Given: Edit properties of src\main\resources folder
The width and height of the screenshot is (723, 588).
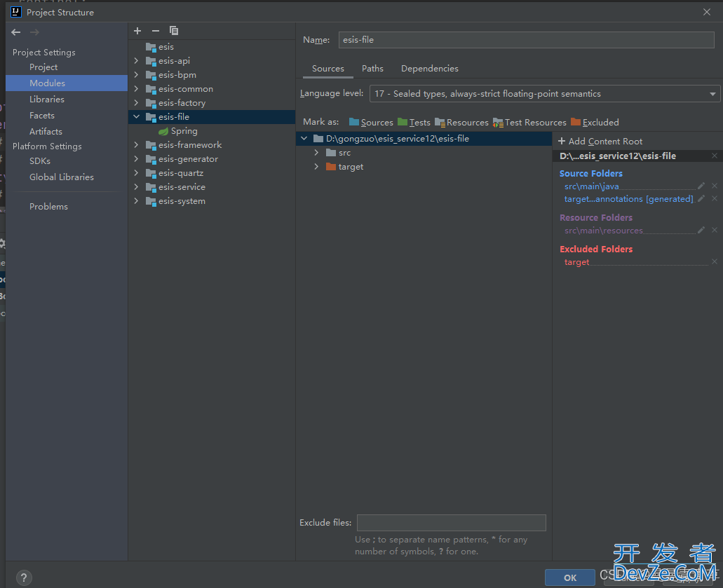Looking at the screenshot, I should (x=701, y=230).
